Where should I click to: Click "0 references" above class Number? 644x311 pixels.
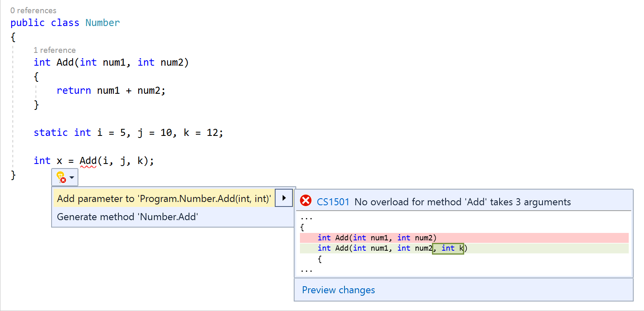click(33, 10)
